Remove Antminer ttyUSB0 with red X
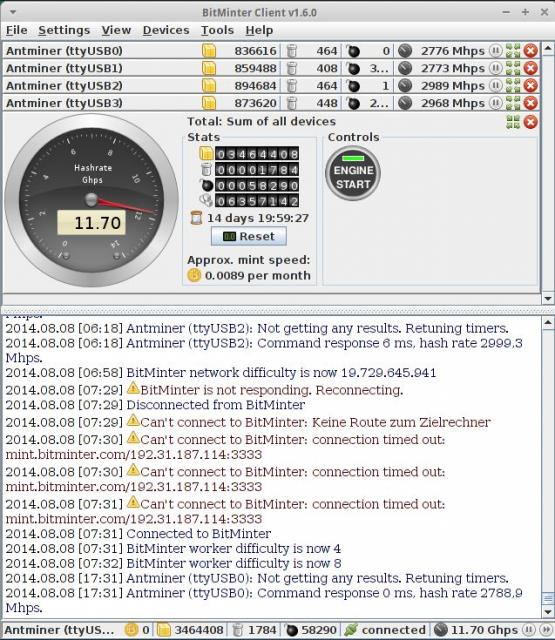The width and height of the screenshot is (555, 640). pos(531,51)
